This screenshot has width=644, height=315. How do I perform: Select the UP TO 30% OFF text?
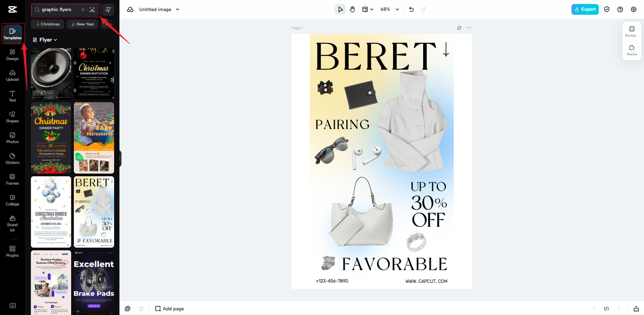pyautogui.click(x=429, y=203)
